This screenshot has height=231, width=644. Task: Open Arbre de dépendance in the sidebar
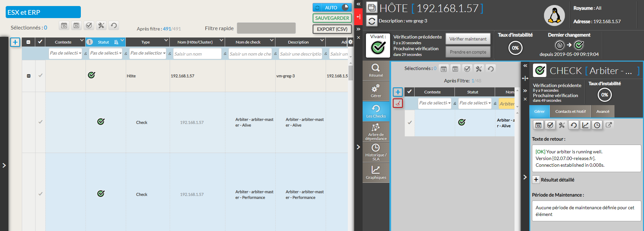376,132
